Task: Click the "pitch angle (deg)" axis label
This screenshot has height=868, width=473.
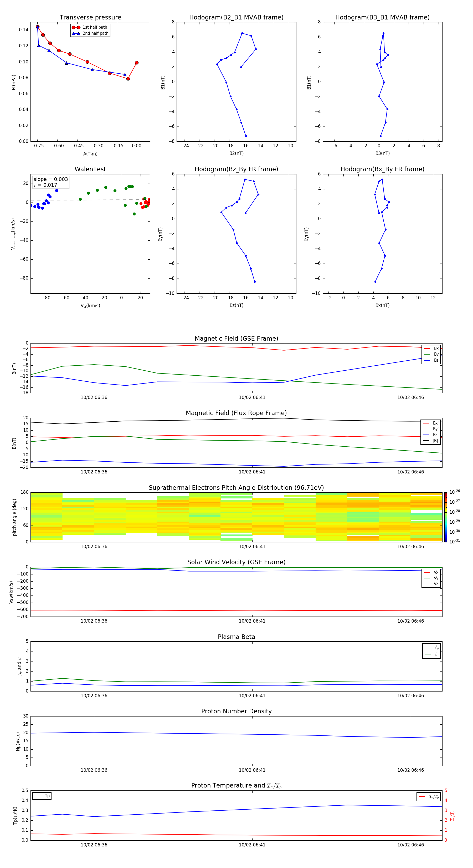Action: tap(14, 517)
